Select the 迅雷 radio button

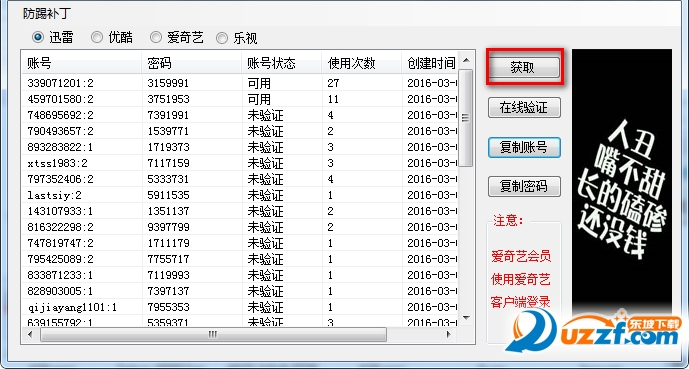coord(52,38)
